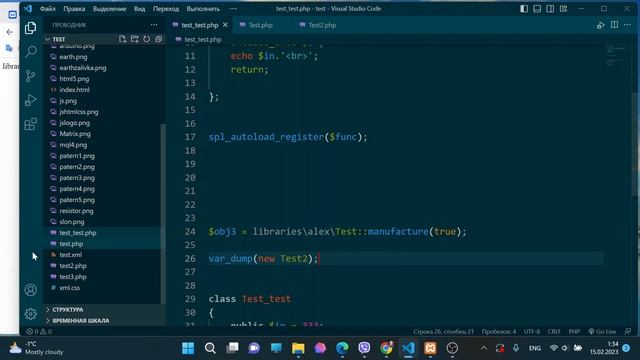The image size is (640, 360).
Task: Open xml.css in Explorer
Action: click(70, 288)
